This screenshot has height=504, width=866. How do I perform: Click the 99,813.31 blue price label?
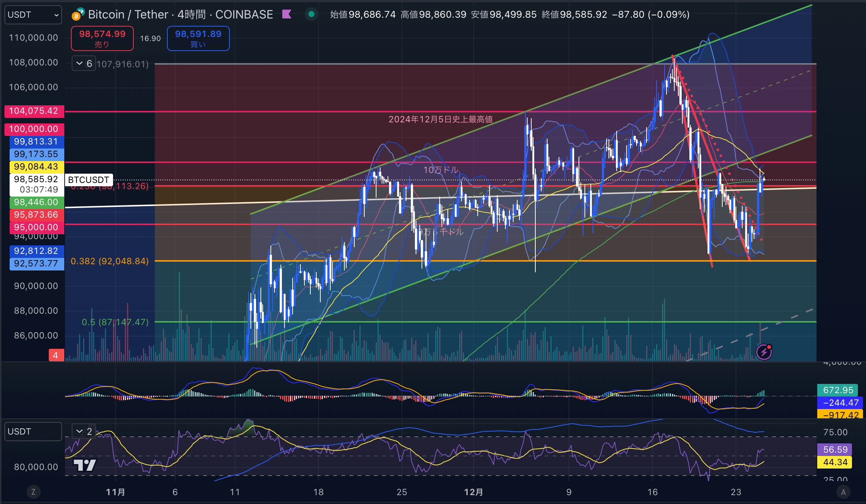(x=36, y=142)
